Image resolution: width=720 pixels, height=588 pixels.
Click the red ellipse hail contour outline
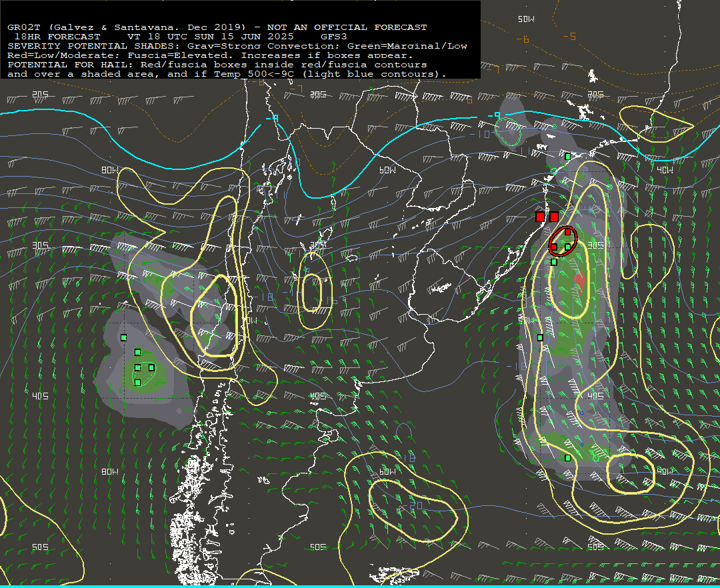click(x=563, y=241)
